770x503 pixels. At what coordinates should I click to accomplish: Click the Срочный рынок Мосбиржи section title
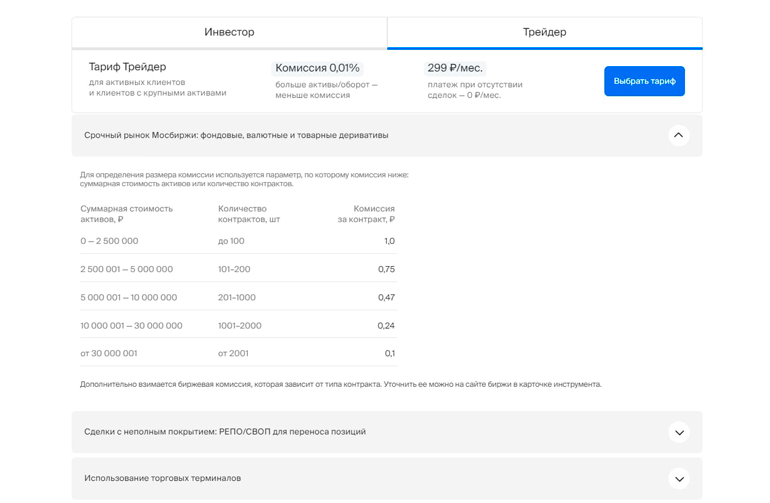(236, 135)
